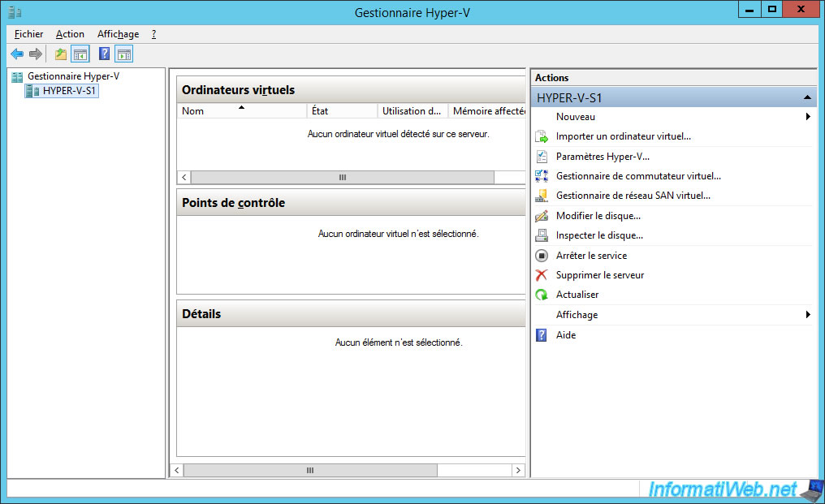The width and height of the screenshot is (825, 504).
Task: Expand the Nouveau submenu arrow
Action: pyautogui.click(x=808, y=117)
